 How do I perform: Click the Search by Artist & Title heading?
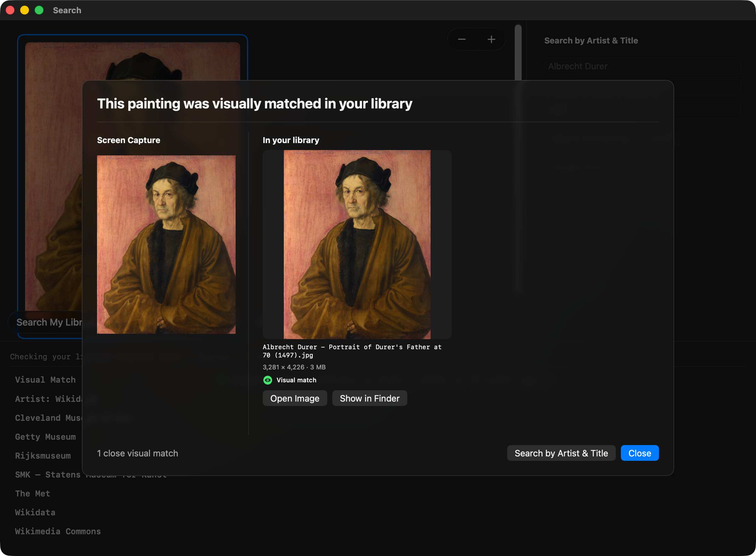tap(591, 40)
